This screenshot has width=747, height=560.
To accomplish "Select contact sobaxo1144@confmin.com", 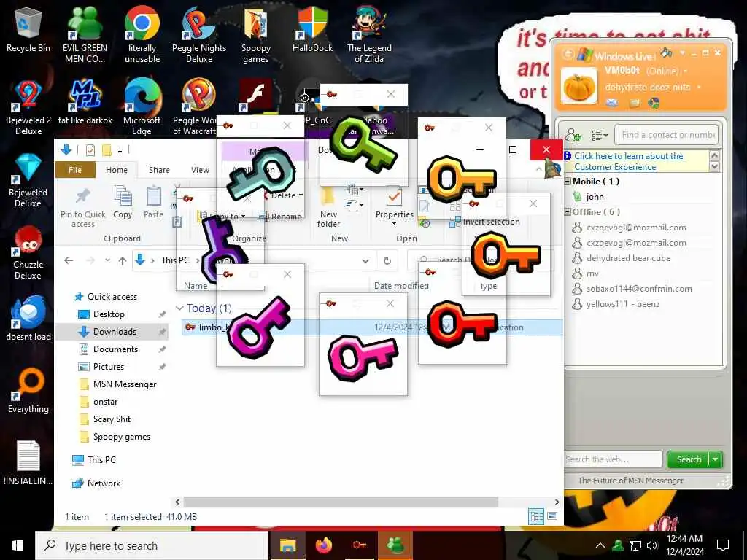I will pyautogui.click(x=639, y=289).
